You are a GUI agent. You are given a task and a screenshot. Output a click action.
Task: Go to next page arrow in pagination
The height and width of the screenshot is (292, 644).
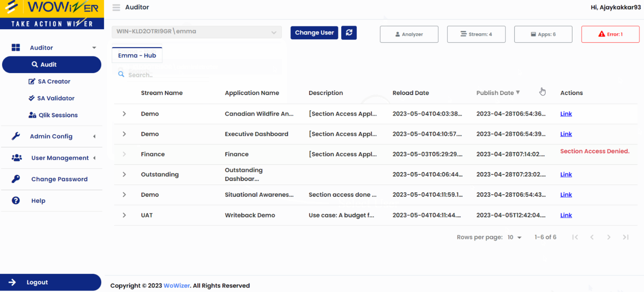click(609, 237)
